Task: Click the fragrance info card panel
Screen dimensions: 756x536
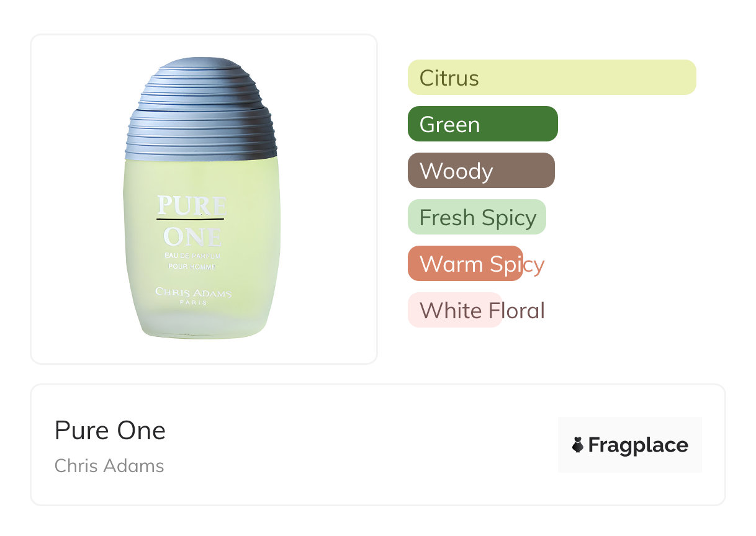Action: coord(377,445)
